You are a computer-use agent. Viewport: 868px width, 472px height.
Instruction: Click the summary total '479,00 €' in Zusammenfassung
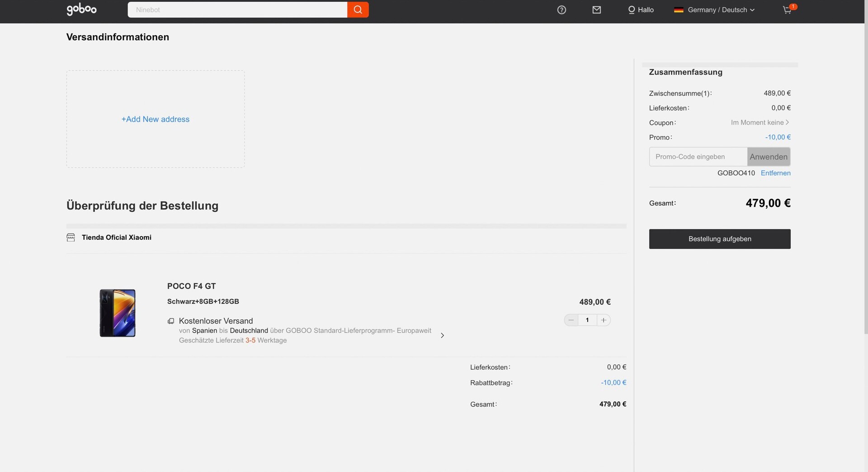pos(768,203)
